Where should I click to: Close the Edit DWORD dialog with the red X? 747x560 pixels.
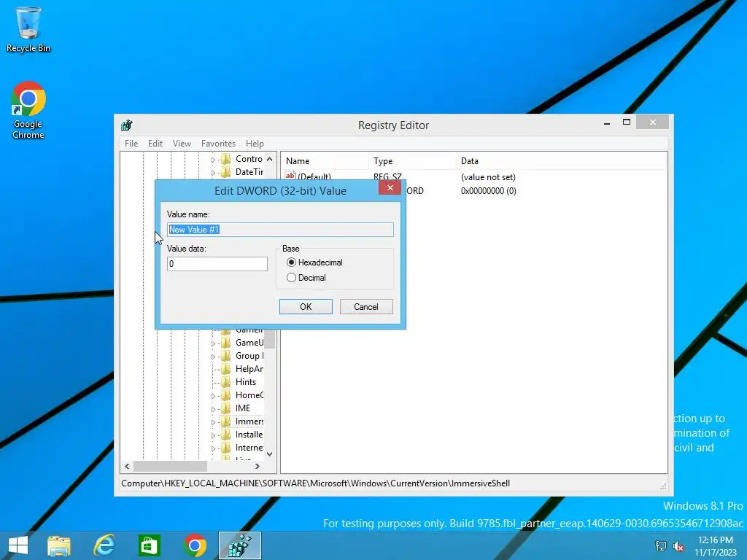(x=390, y=187)
